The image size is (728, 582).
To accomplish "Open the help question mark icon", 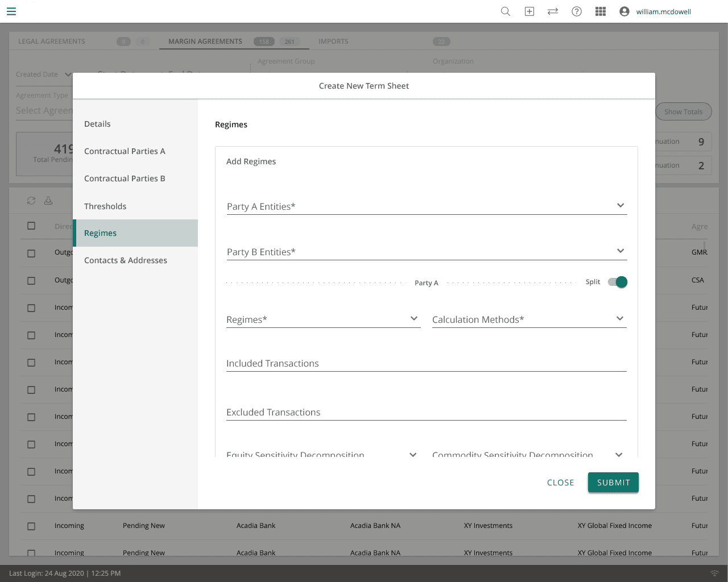I will pos(577,11).
